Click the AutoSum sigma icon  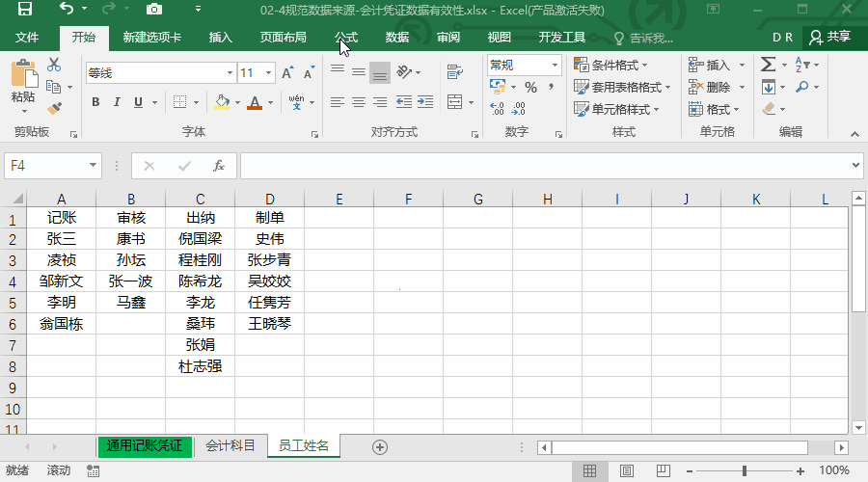(x=768, y=65)
